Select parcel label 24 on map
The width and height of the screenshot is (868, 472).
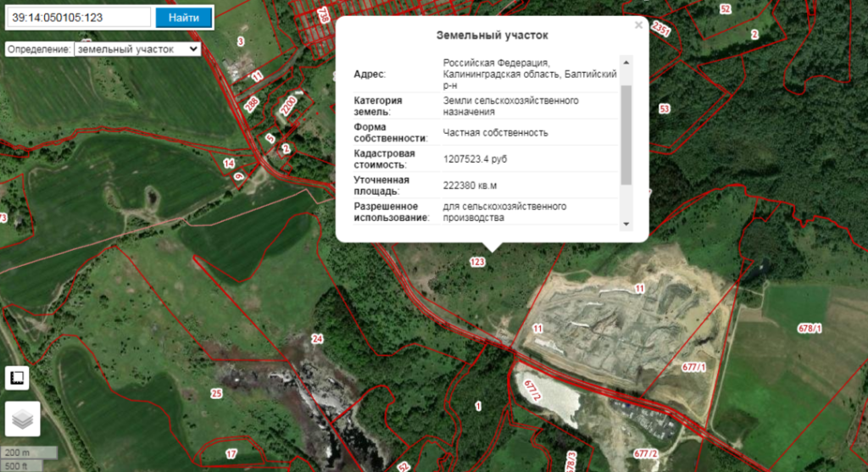click(317, 339)
